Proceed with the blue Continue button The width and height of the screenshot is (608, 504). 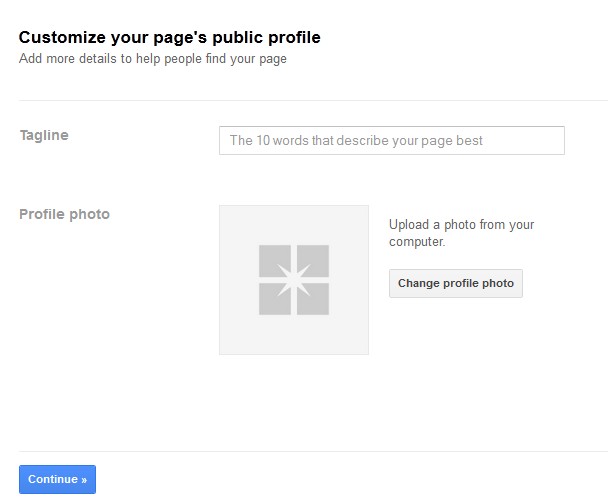coord(57,479)
